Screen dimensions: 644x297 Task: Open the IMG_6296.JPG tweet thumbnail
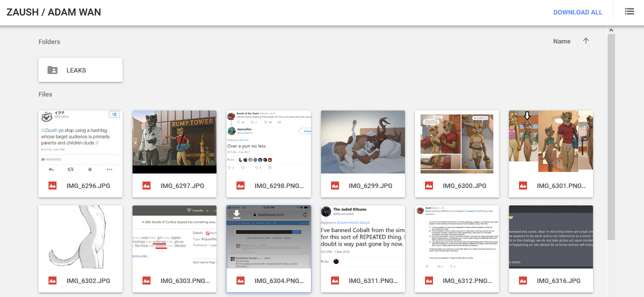tap(80, 142)
